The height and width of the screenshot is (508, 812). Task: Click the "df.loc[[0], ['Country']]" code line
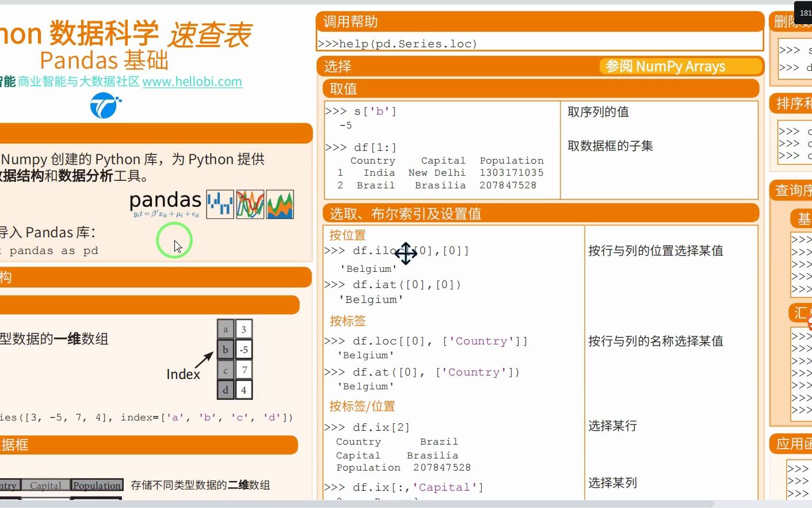pos(426,341)
